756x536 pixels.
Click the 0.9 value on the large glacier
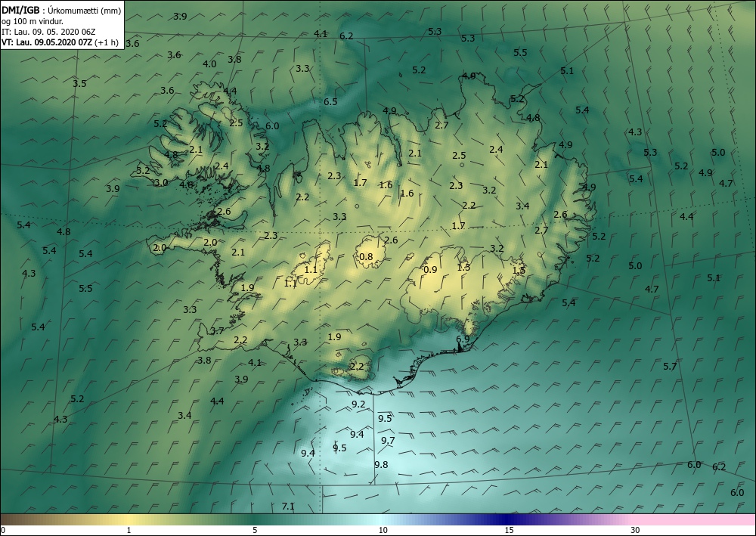(430, 269)
